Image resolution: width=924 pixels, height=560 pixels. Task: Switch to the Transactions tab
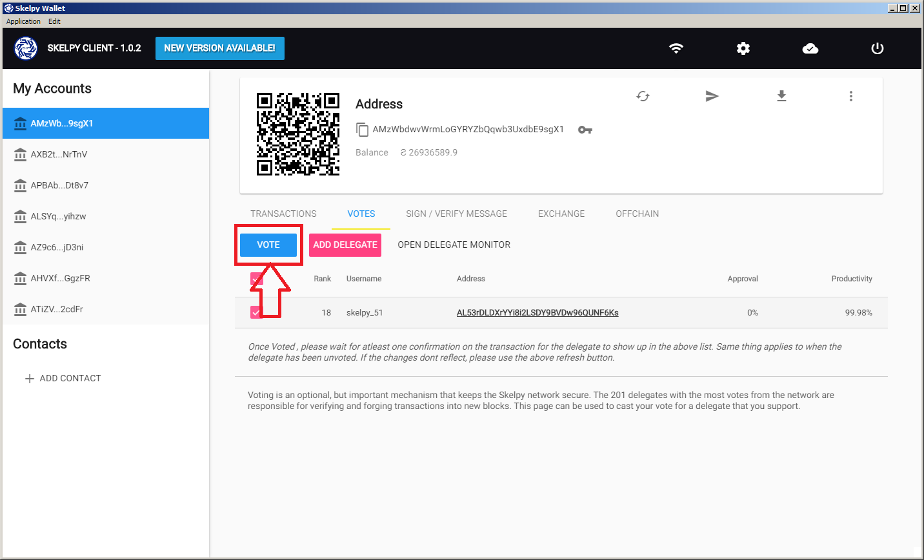[283, 214]
